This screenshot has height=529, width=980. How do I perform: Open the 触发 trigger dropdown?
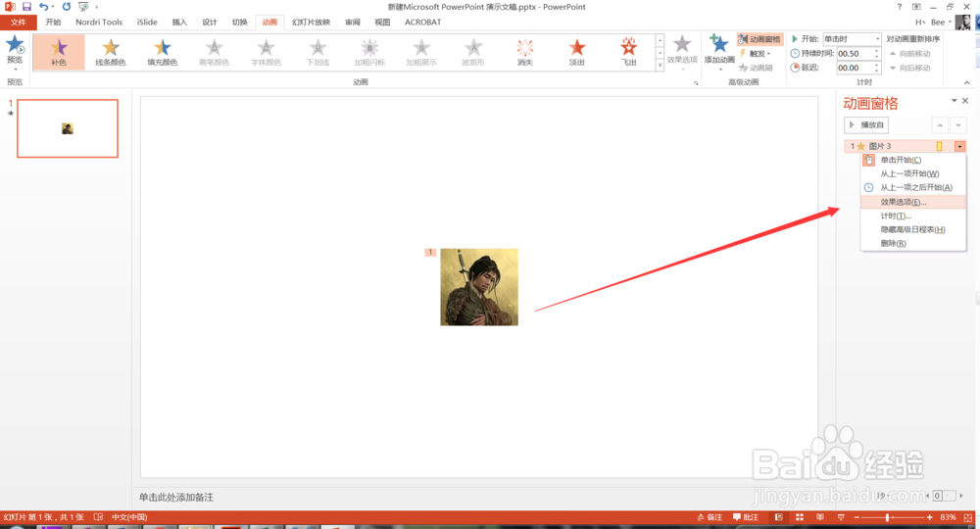(756, 54)
